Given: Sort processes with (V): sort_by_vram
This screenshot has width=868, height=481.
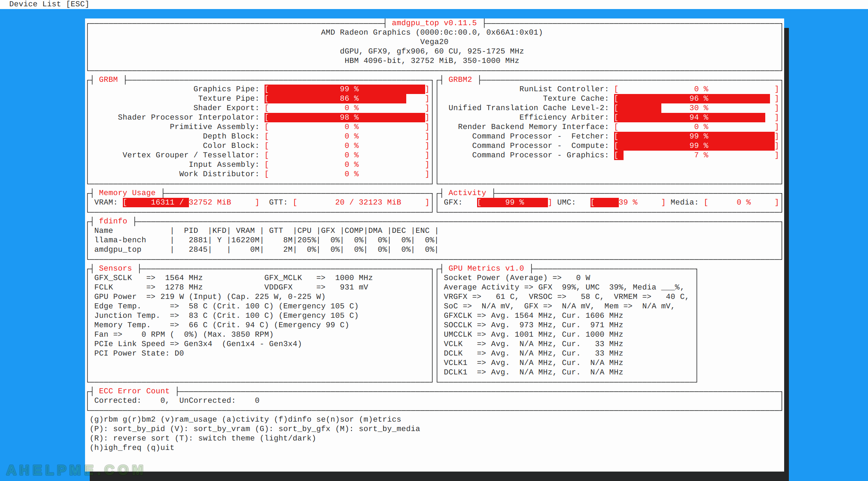Looking at the screenshot, I should coord(211,429).
